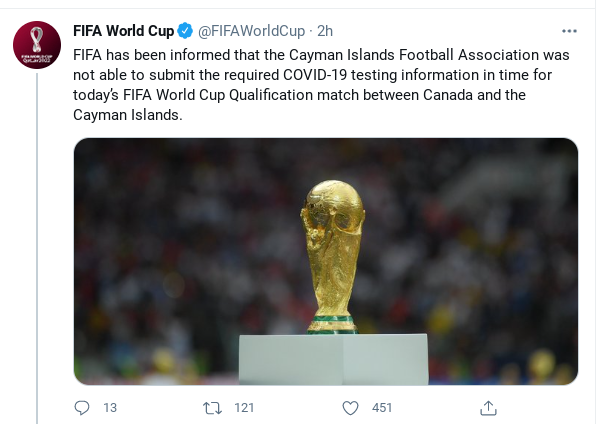Image resolution: width=608 pixels, height=424 pixels.
Task: Click the white pedestal beneath the trophy
Action: pos(332,358)
